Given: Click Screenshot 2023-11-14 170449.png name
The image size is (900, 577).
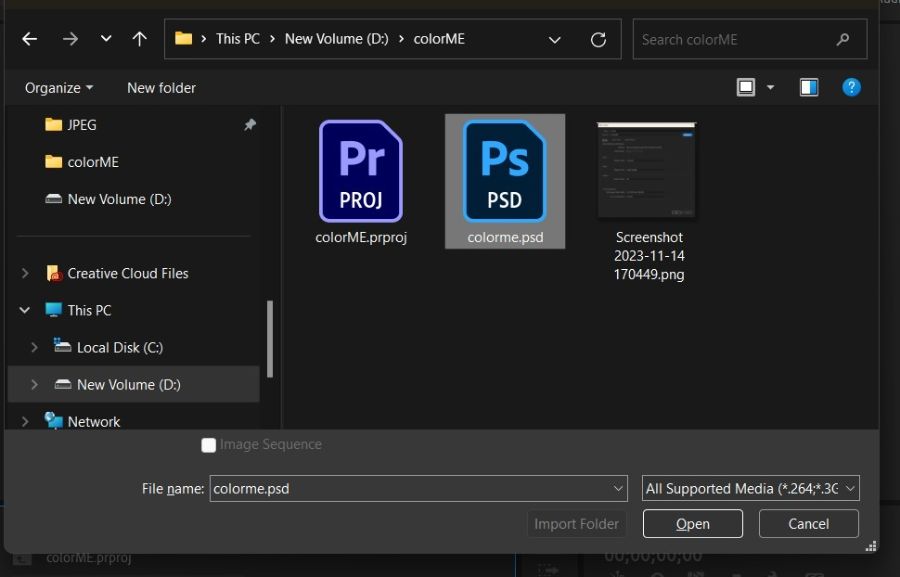Looking at the screenshot, I should coord(649,255).
